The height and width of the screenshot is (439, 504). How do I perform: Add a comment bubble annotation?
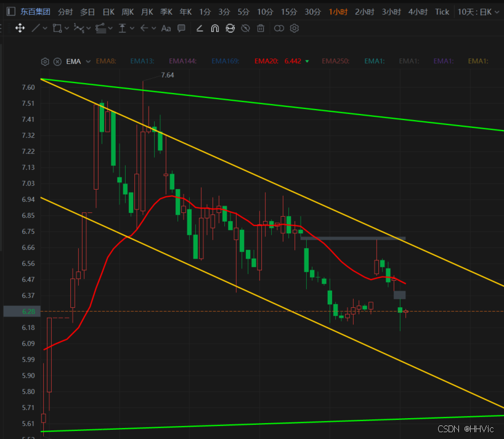181,28
